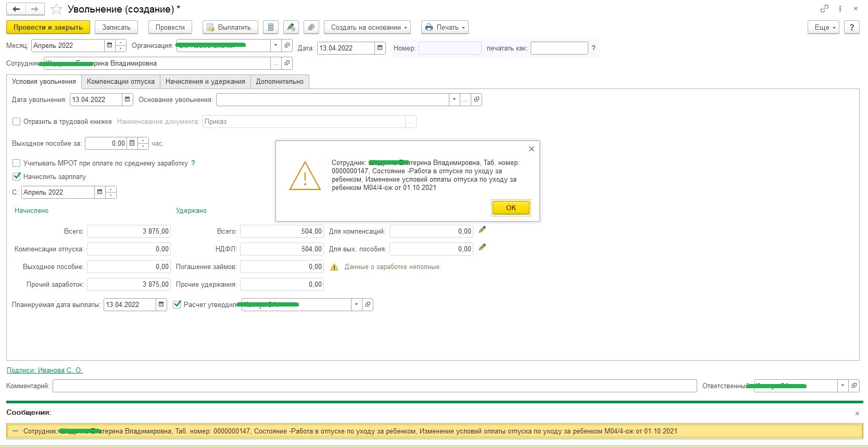Screen dimensions: 868x447
Task: Open Основание увольнения record icon
Action: pos(476,99)
